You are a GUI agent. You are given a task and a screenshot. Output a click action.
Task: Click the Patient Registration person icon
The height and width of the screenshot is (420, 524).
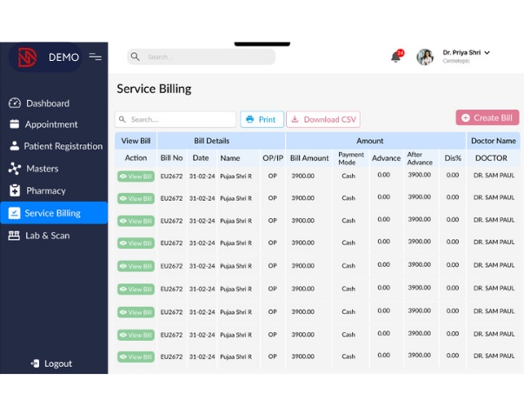coord(15,146)
